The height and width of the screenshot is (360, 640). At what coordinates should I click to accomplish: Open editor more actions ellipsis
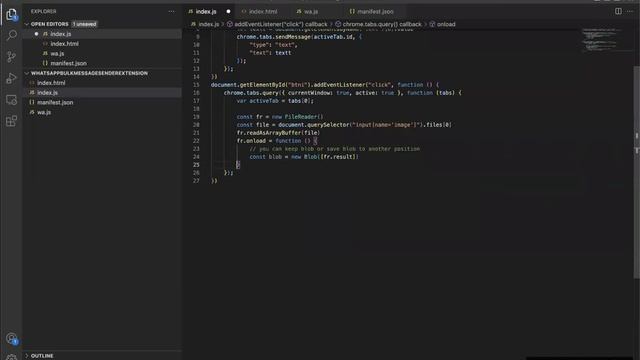(x=630, y=11)
